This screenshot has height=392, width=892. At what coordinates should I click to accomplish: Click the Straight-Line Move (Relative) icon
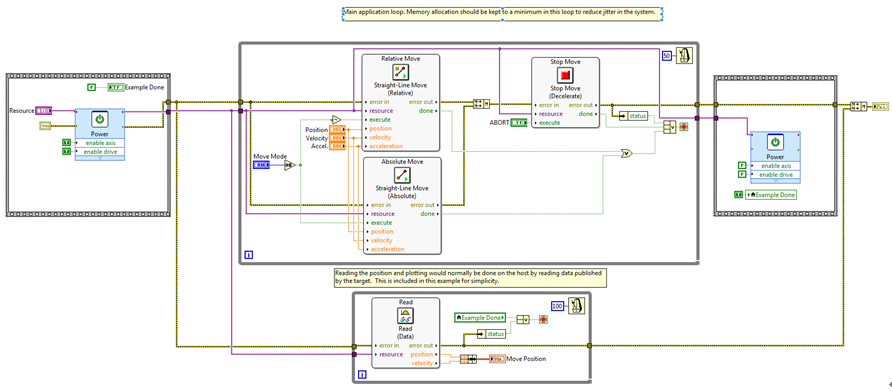pos(401,72)
